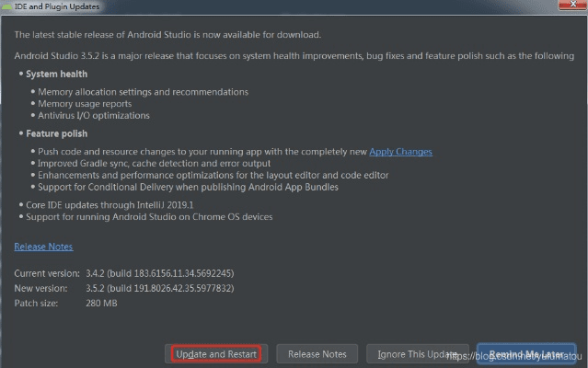
Task: Click the Memory allocation settings bullet
Action: (x=143, y=92)
